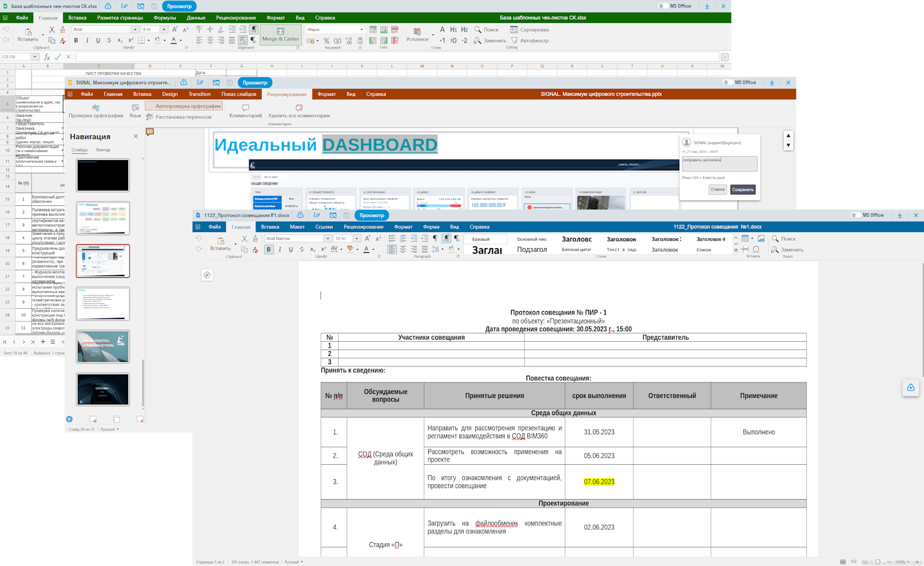
Task: Open Arial Narrow font name dropdown
Action: tap(328, 238)
